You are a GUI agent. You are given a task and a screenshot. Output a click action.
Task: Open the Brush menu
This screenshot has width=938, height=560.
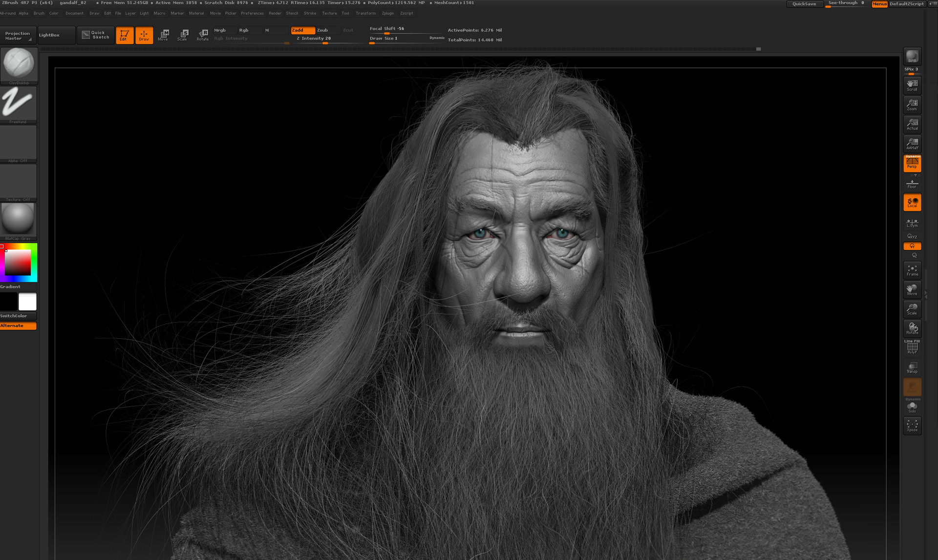pos(39,13)
